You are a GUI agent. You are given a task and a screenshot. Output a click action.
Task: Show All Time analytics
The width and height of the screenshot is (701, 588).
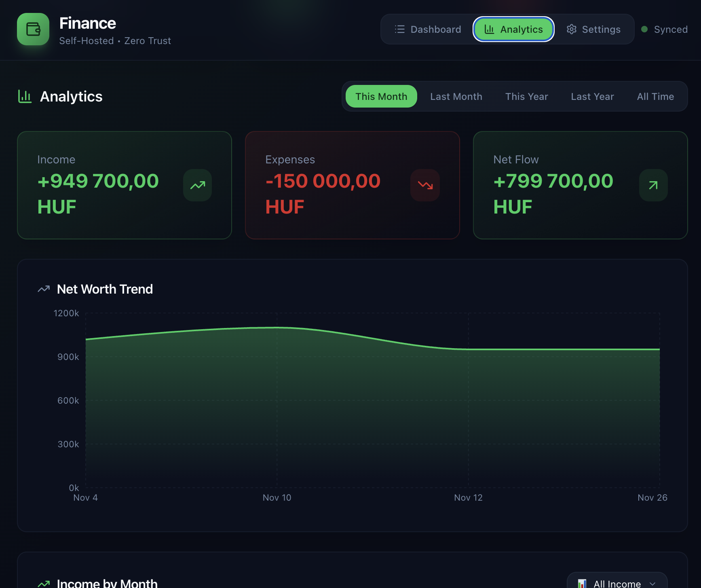tap(655, 97)
